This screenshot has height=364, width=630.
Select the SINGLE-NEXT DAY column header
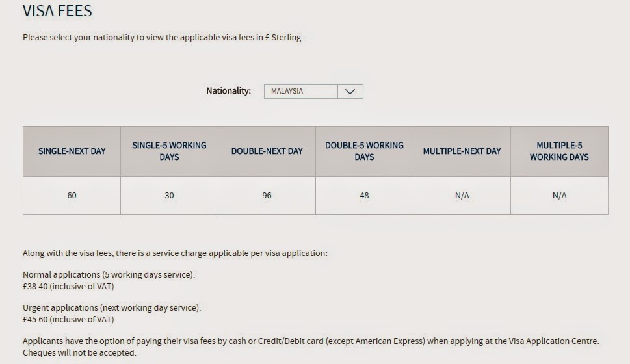coord(72,151)
